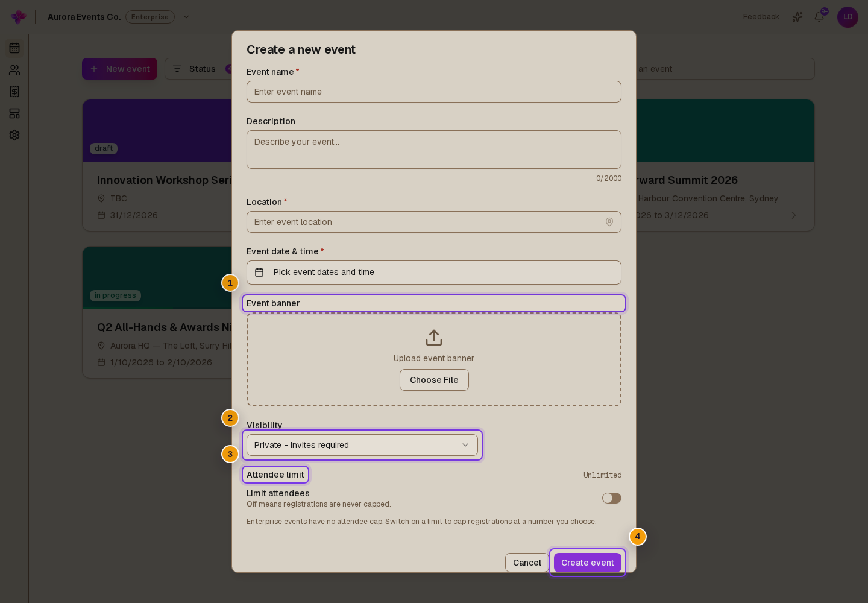Viewport: 868px width, 603px height.
Task: Click the 31/12/2026 date on Innovation card
Action: pyautogui.click(x=134, y=215)
